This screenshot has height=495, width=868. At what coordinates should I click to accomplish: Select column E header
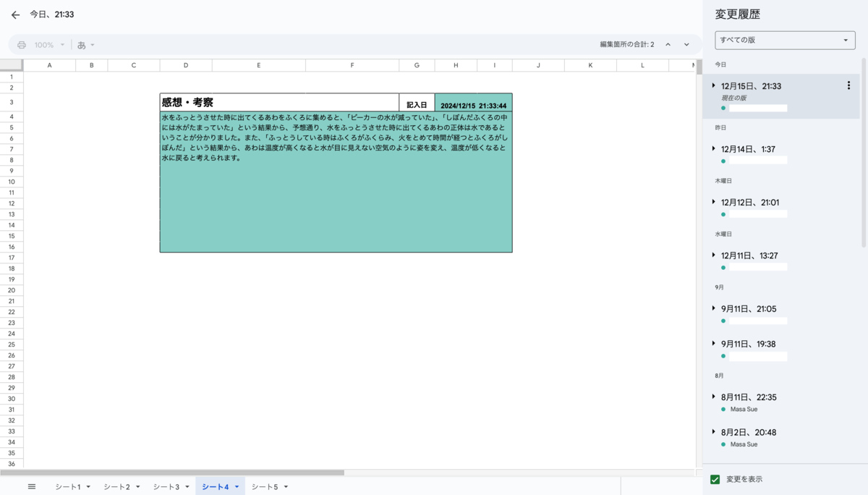[x=258, y=65]
